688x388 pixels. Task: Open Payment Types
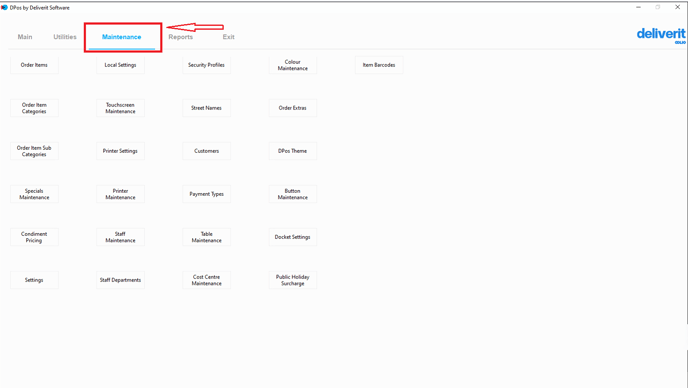(206, 194)
